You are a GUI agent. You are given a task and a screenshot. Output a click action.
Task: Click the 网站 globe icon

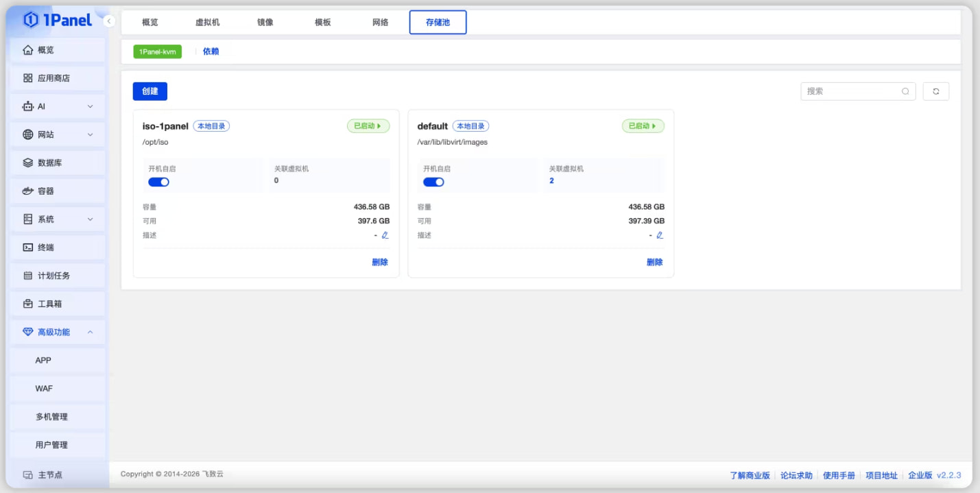[28, 134]
